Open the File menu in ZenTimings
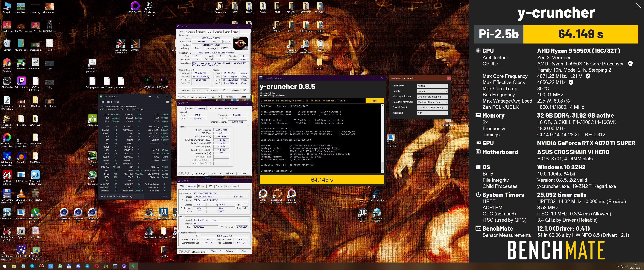The image size is (644, 270). tap(102, 102)
